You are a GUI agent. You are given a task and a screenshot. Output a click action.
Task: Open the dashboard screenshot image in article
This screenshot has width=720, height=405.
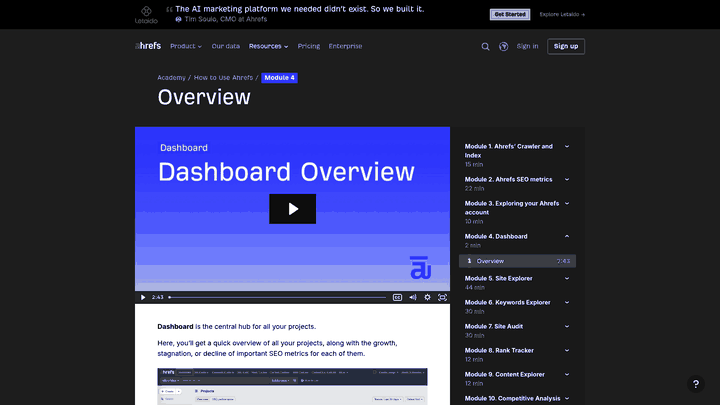[x=292, y=386]
